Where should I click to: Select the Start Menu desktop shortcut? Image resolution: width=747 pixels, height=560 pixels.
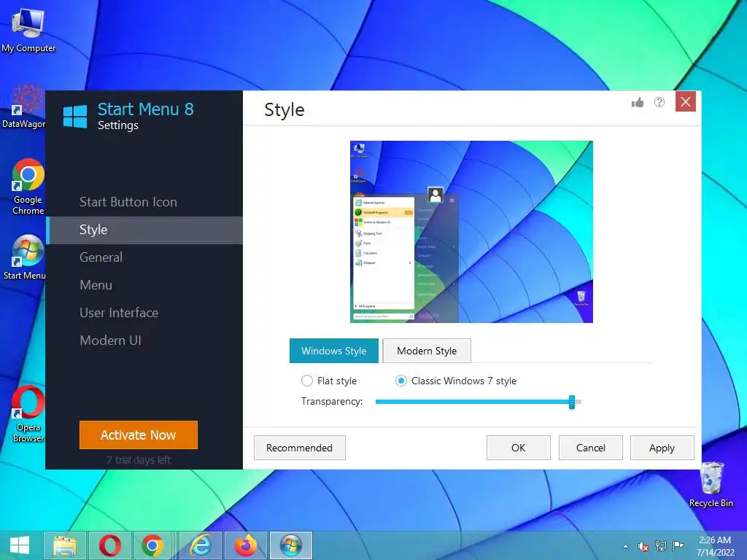25,257
